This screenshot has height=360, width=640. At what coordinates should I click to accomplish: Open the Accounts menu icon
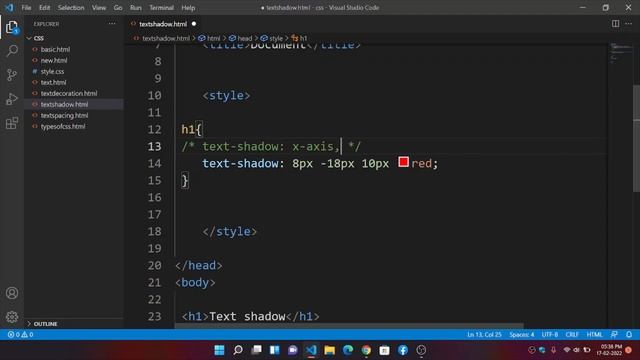coord(12,293)
